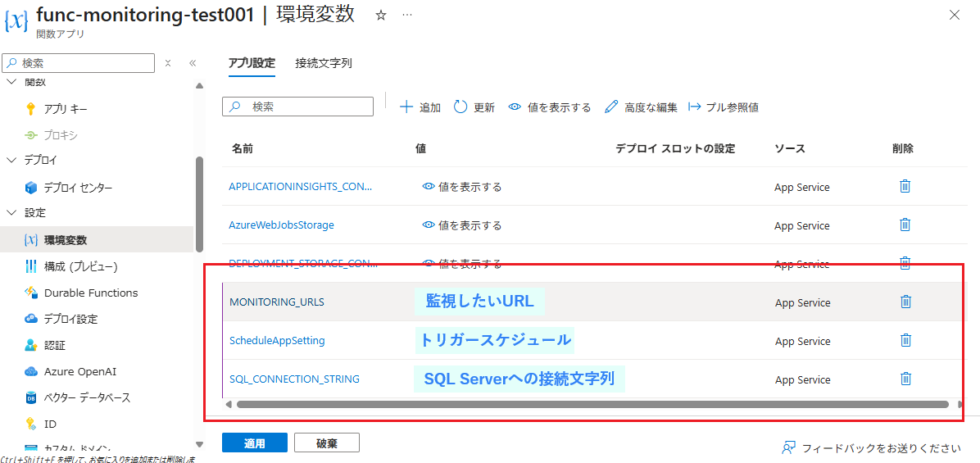
Task: Collapse the sidebar with double-chevron icon
Action: point(193,63)
